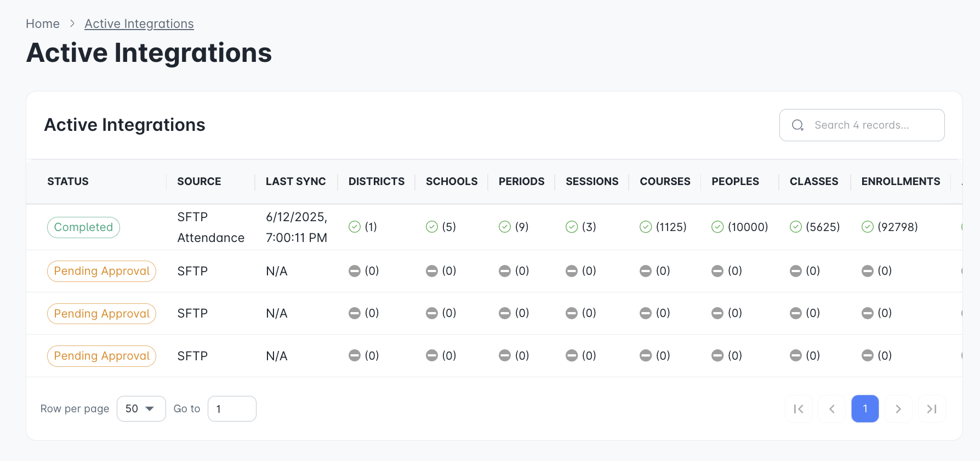Screen dimensions: 980x461
Task: Click the districts check icon beside (1)
Action: point(355,227)
